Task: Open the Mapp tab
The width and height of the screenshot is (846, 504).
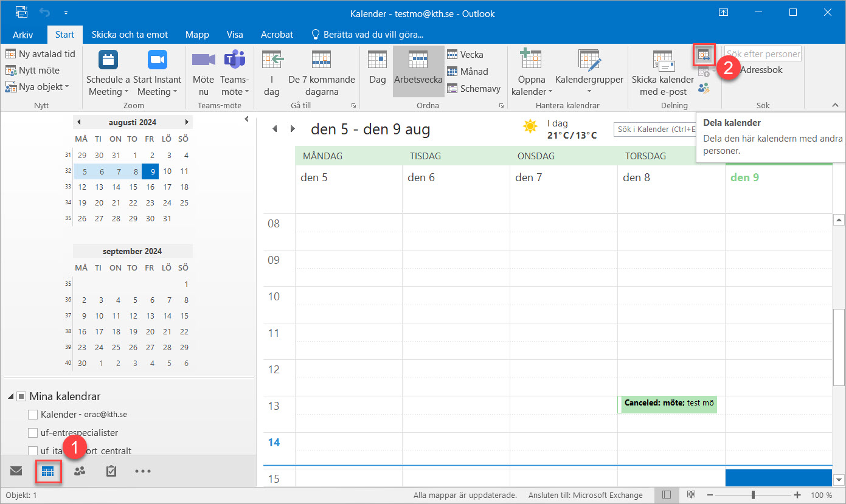Action: tap(197, 35)
